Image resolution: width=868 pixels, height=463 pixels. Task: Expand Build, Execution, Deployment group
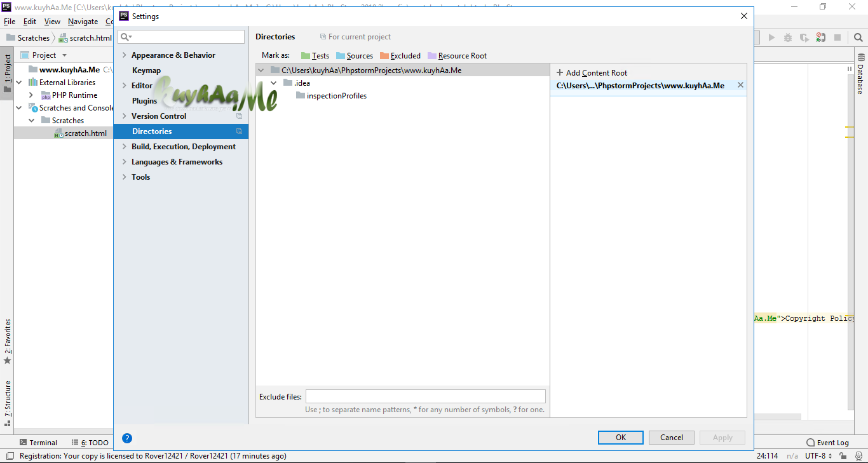coord(125,147)
